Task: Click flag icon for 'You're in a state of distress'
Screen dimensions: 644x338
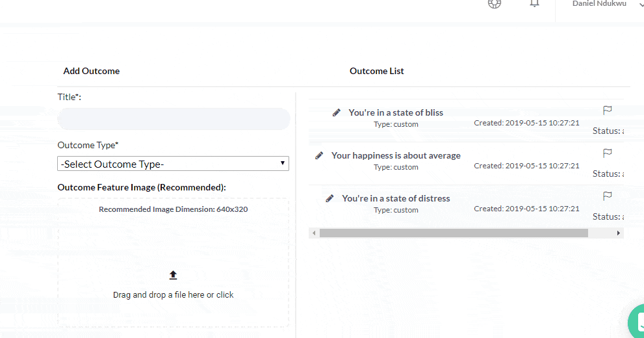Action: (x=608, y=196)
